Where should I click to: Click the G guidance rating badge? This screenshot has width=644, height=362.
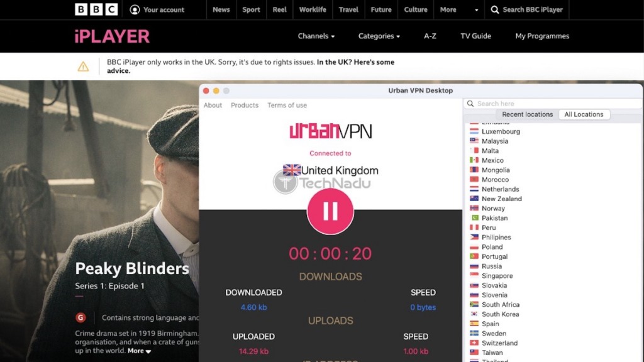coord(80,317)
